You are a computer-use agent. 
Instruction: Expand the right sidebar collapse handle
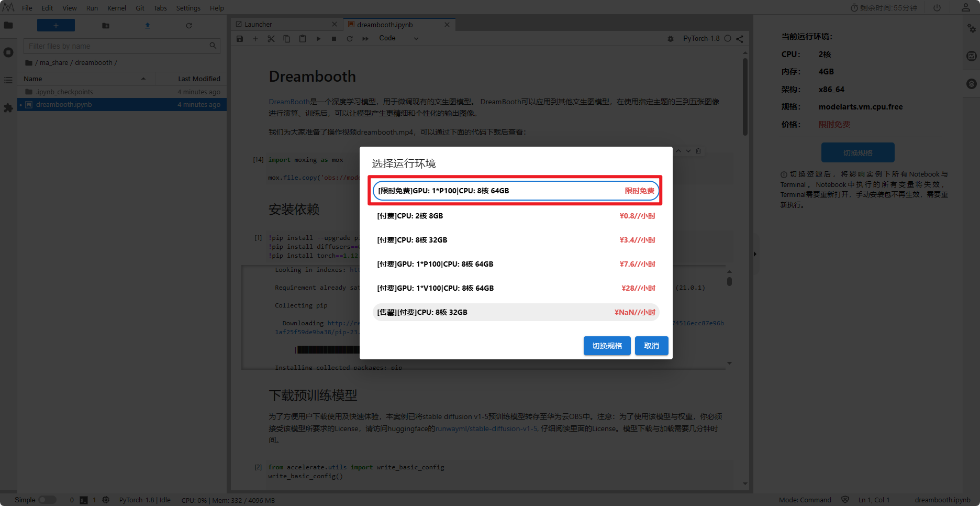tap(754, 254)
